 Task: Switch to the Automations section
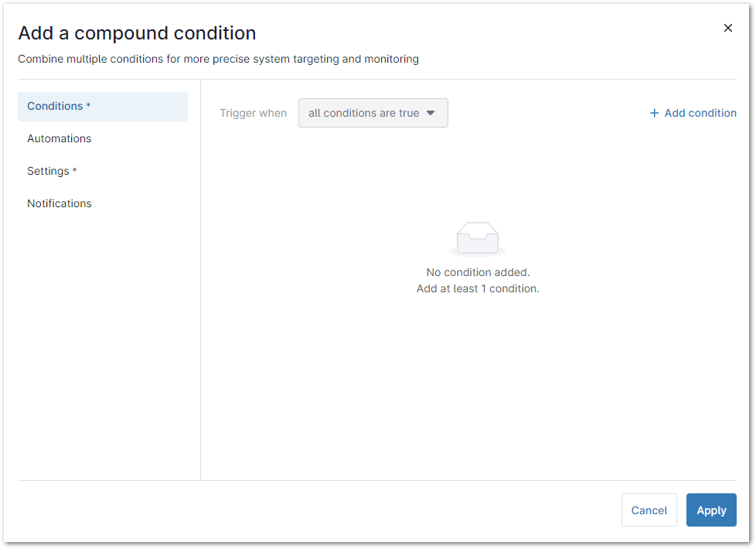59,138
